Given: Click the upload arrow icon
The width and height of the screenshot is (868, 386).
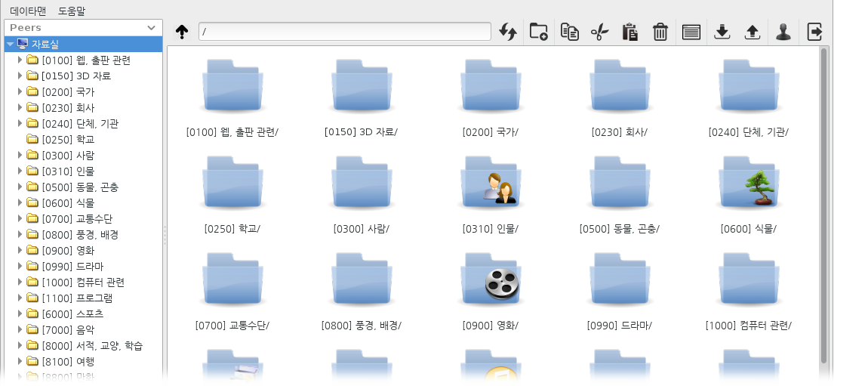Looking at the screenshot, I should pos(752,32).
